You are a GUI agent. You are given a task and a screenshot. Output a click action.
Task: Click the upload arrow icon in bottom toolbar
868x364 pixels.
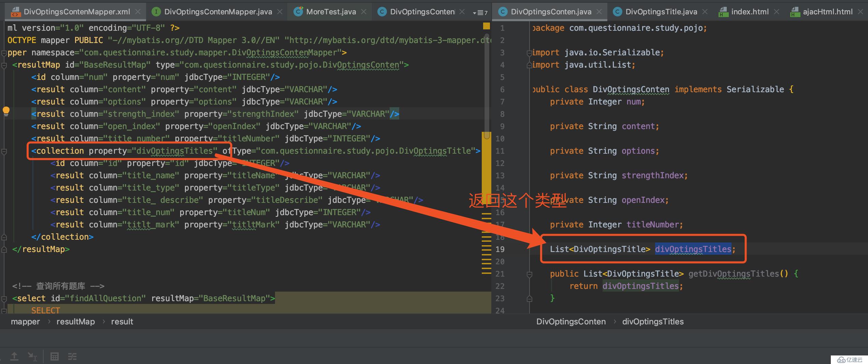14,356
